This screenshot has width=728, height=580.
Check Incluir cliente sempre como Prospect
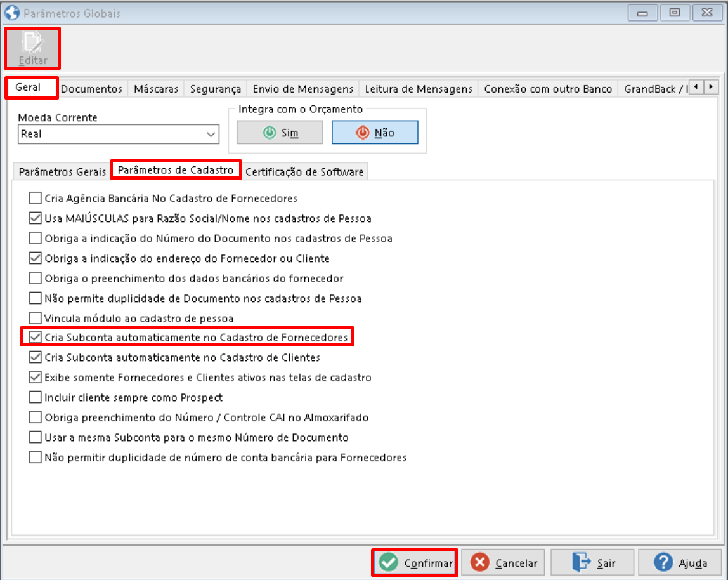click(36, 397)
